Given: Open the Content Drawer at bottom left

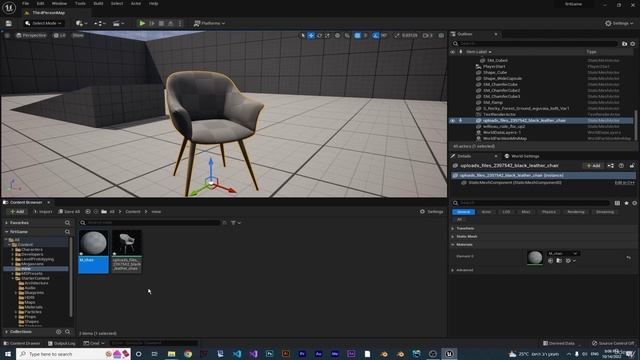Looking at the screenshot, I should point(22,343).
